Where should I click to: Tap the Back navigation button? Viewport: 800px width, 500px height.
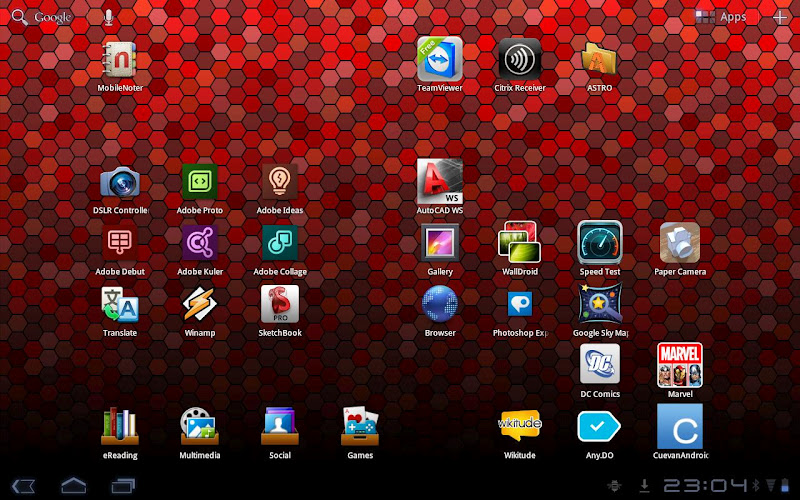[23, 485]
